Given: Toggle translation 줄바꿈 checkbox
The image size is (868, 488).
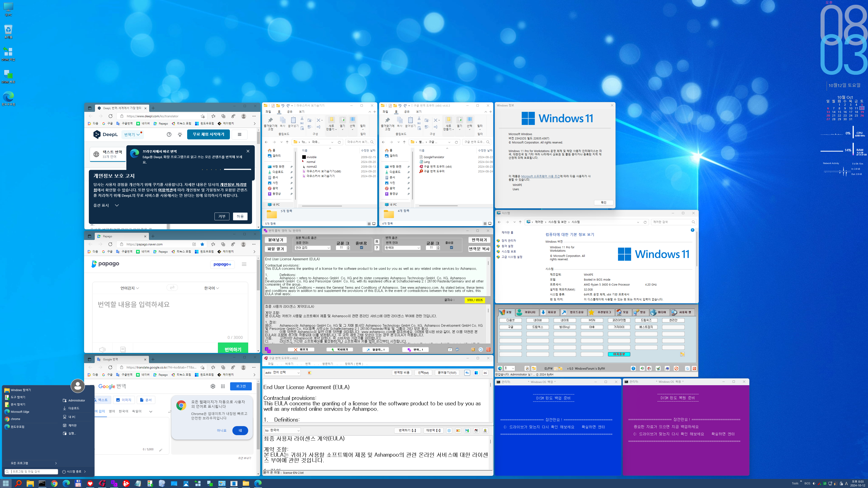Looking at the screenshot, I should pyautogui.click(x=452, y=248).
